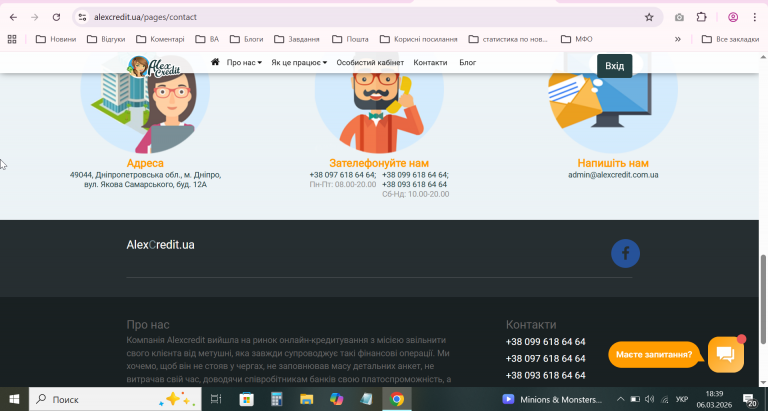Open Контакти in the site menu

pos(430,63)
